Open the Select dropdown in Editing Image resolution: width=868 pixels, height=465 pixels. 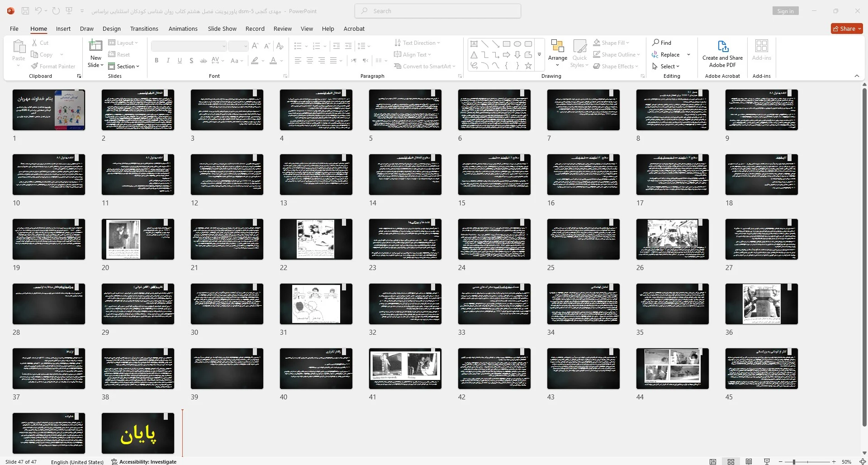[666, 66]
